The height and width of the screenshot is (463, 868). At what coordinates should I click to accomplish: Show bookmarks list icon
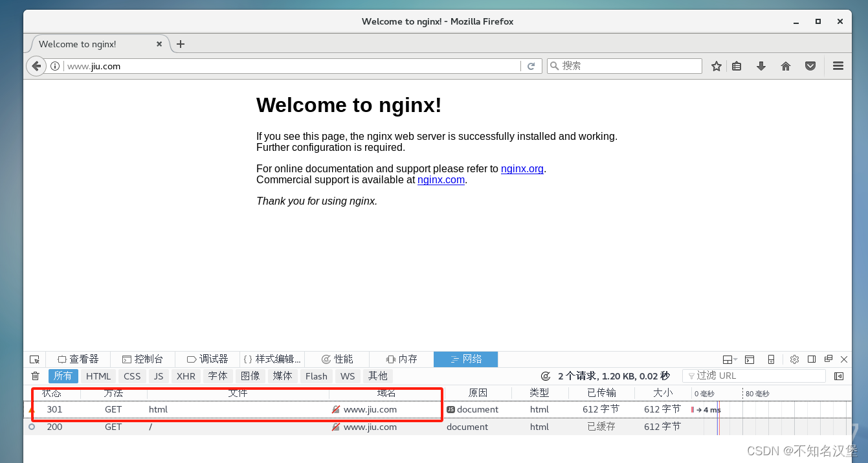[737, 66]
